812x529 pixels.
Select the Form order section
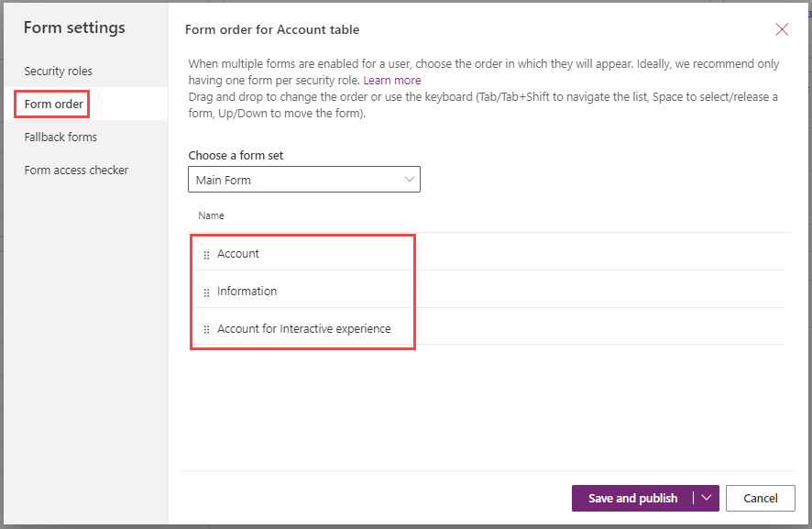point(53,105)
